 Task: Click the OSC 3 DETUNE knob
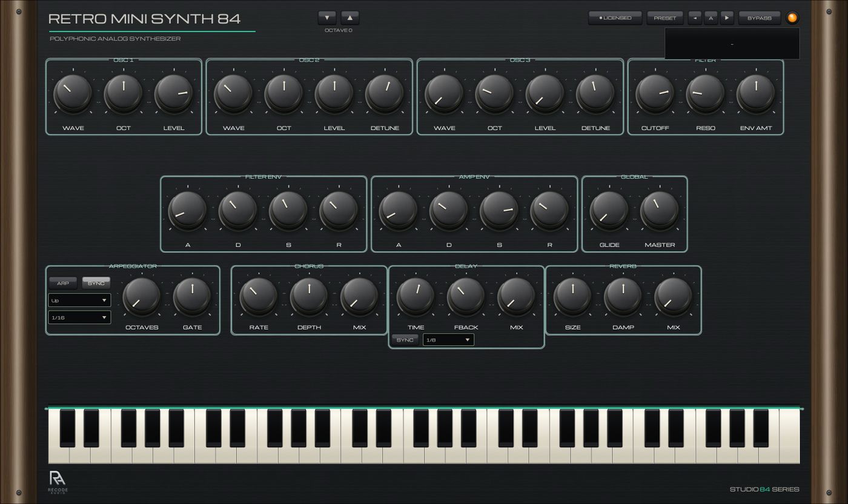click(595, 93)
